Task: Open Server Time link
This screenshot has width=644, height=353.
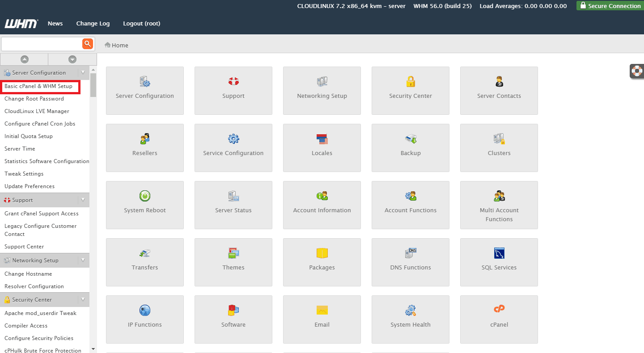Action: coord(20,149)
